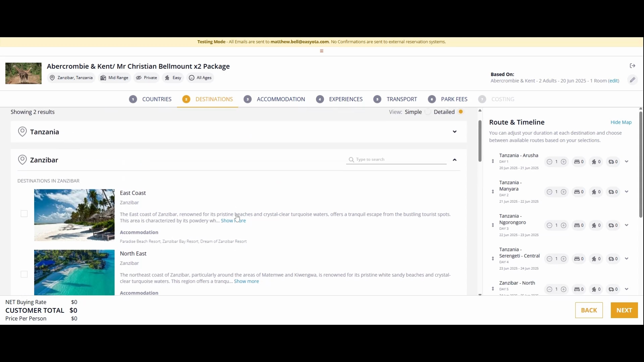Click the crossed-eye icon on the Private tag
The width and height of the screenshot is (644, 362).
pyautogui.click(x=139, y=78)
